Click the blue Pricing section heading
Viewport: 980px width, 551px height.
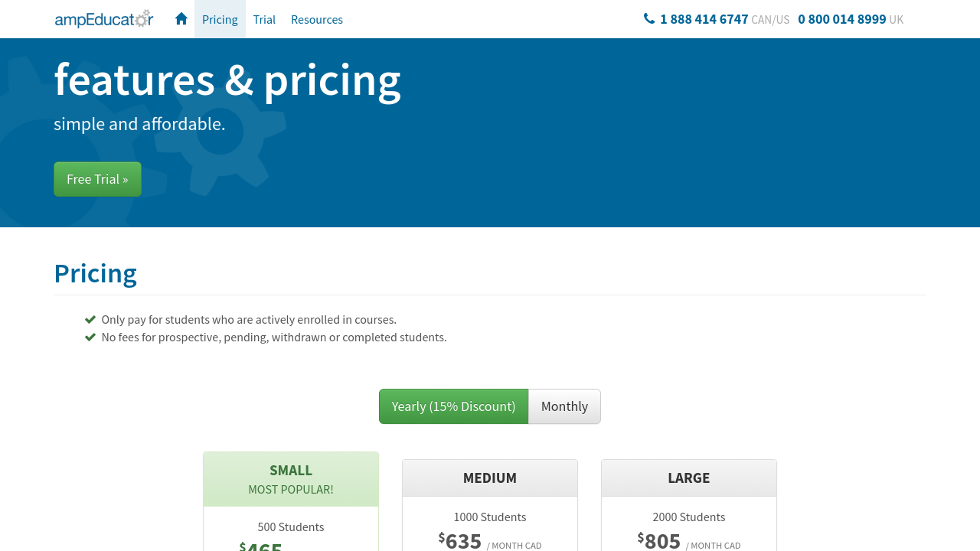[x=96, y=273]
